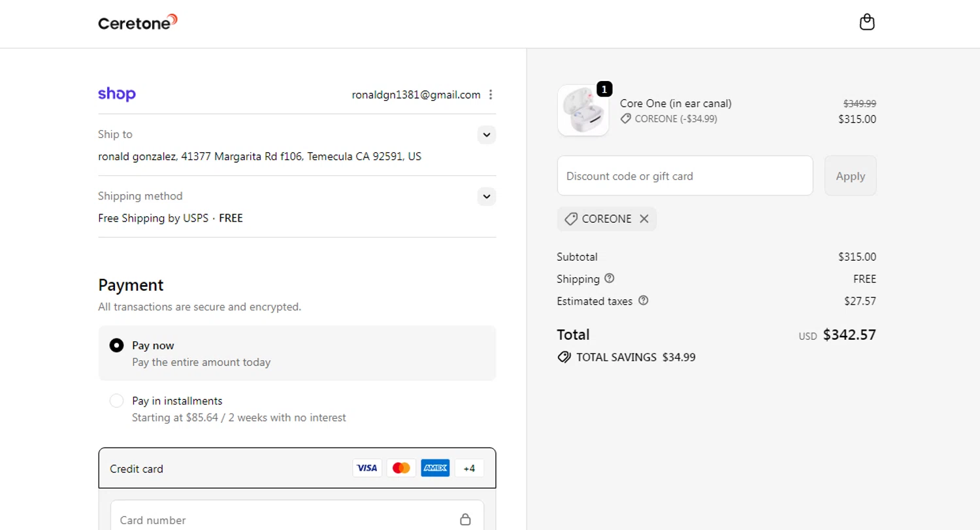
Task: Click the total amount $342.57
Action: [x=849, y=335]
